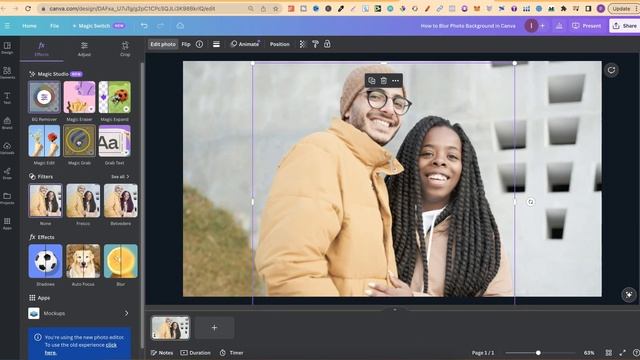The image size is (640, 360).
Task: Select the Magic Grab tool
Action: [80, 141]
